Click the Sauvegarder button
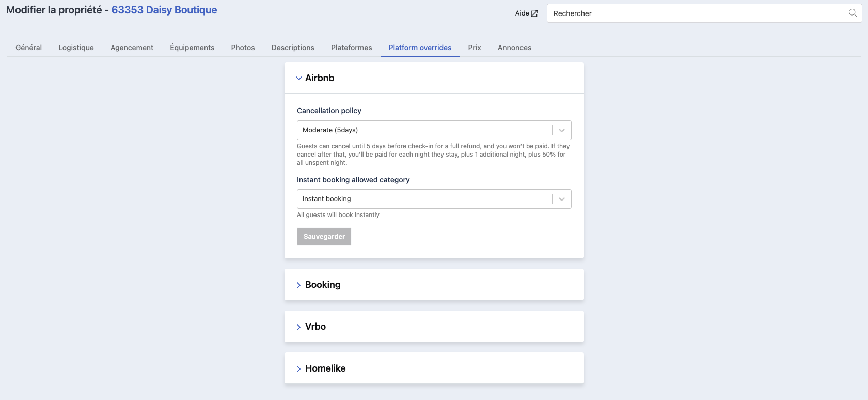The width and height of the screenshot is (868, 400). (x=324, y=237)
